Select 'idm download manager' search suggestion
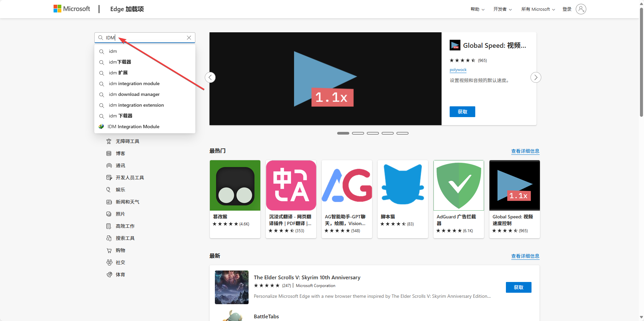This screenshot has width=644, height=321. coord(145,94)
